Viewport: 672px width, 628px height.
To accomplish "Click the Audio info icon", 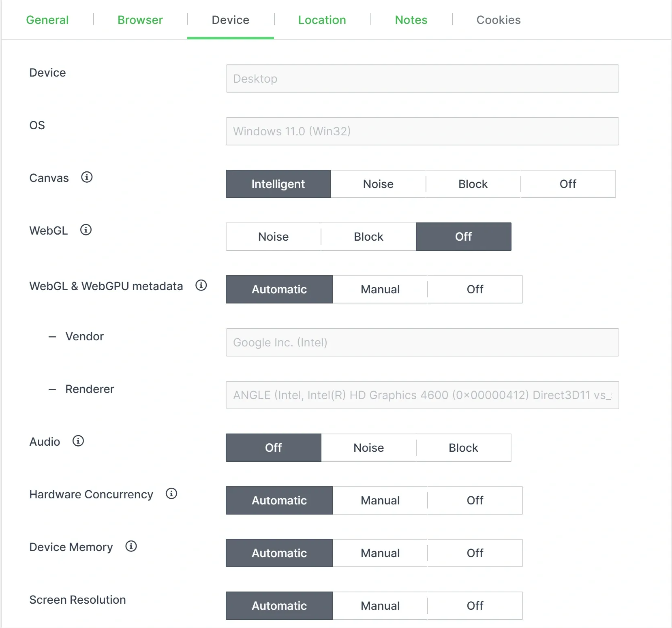I will pos(78,441).
